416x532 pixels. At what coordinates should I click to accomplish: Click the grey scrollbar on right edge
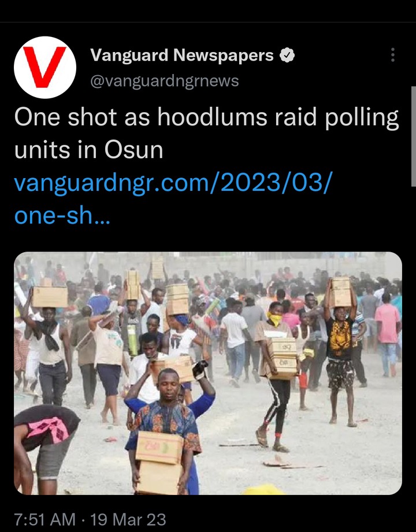414,136
